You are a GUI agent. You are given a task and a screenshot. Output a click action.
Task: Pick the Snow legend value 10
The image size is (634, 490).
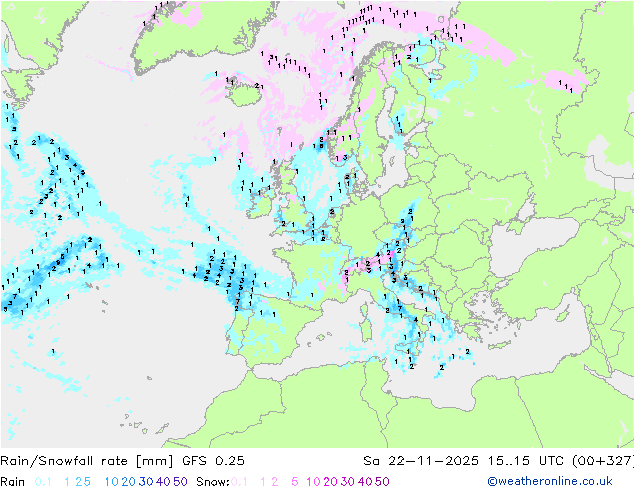click(313, 482)
